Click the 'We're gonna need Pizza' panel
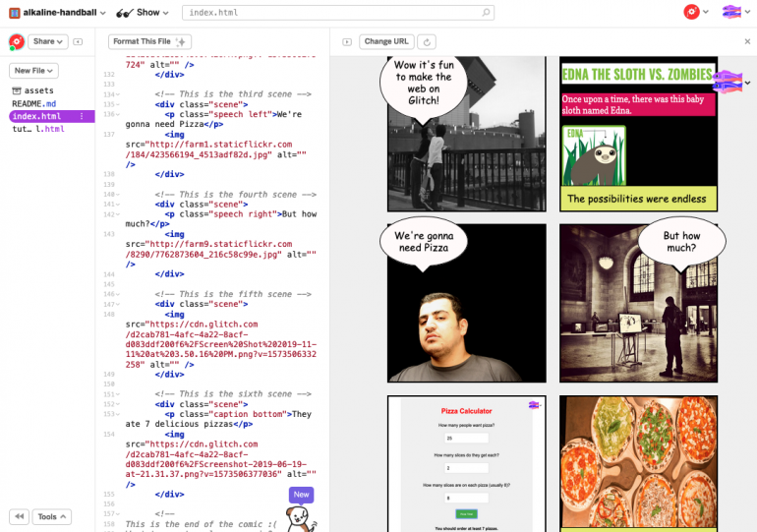This screenshot has width=757, height=532. [x=467, y=303]
